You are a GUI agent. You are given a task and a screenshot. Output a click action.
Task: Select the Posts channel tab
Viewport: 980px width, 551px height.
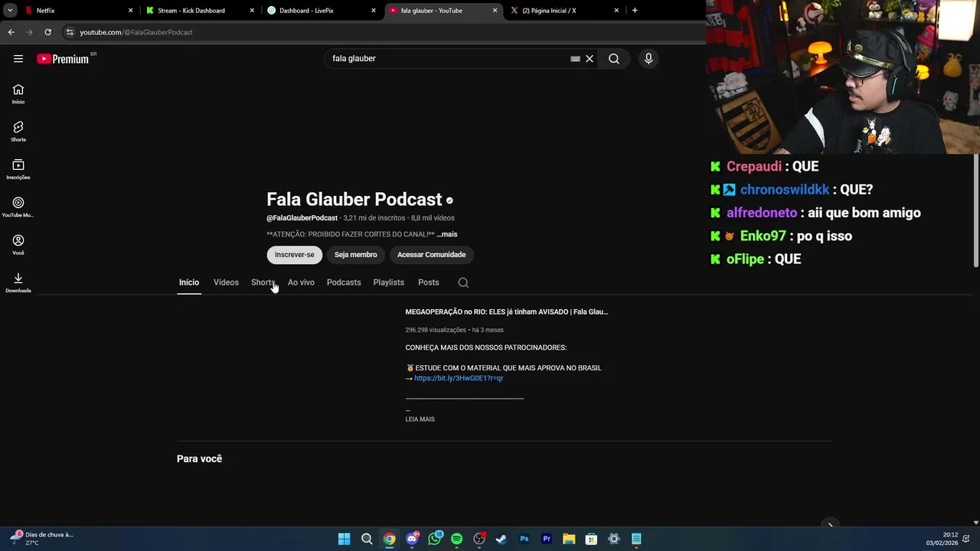click(429, 282)
